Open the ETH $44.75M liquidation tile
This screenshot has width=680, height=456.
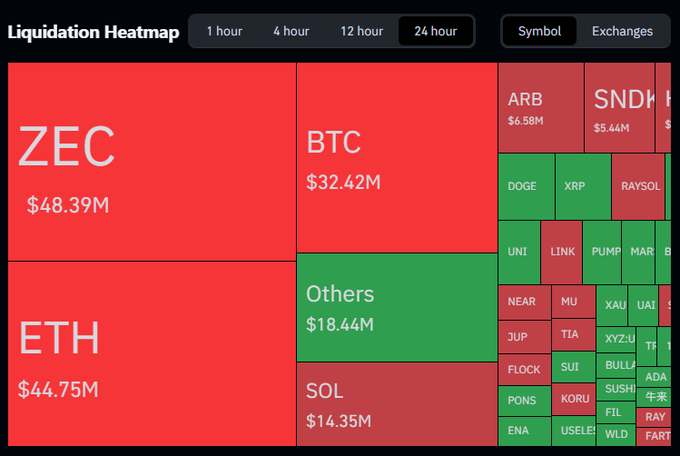tap(152, 354)
